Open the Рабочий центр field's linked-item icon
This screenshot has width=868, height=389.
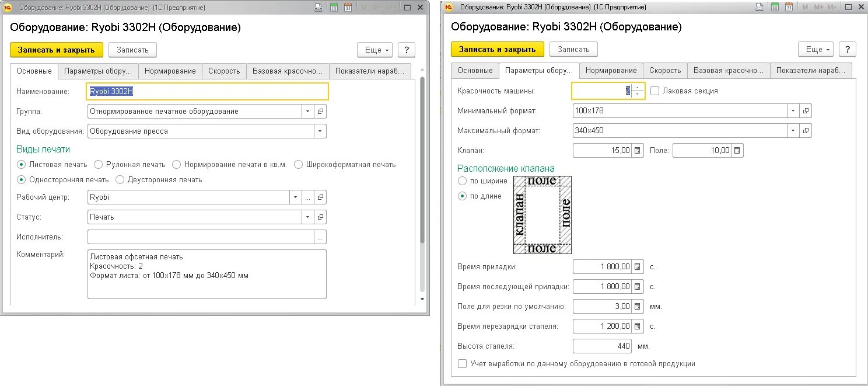point(320,197)
